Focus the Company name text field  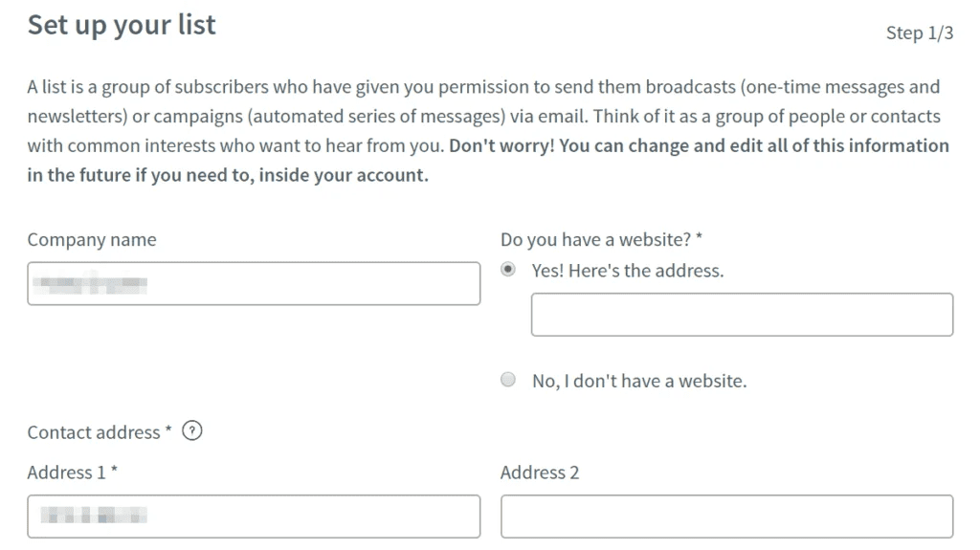[x=254, y=284]
